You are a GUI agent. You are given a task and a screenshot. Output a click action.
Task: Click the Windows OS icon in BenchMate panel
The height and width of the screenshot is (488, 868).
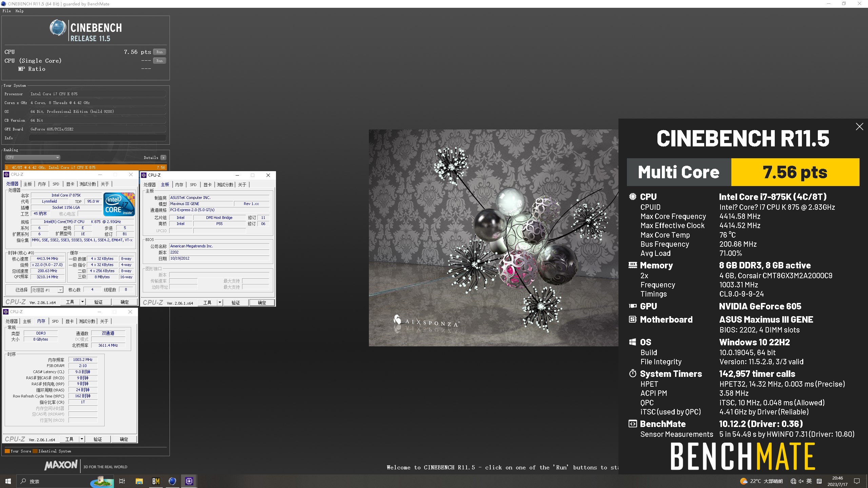633,342
